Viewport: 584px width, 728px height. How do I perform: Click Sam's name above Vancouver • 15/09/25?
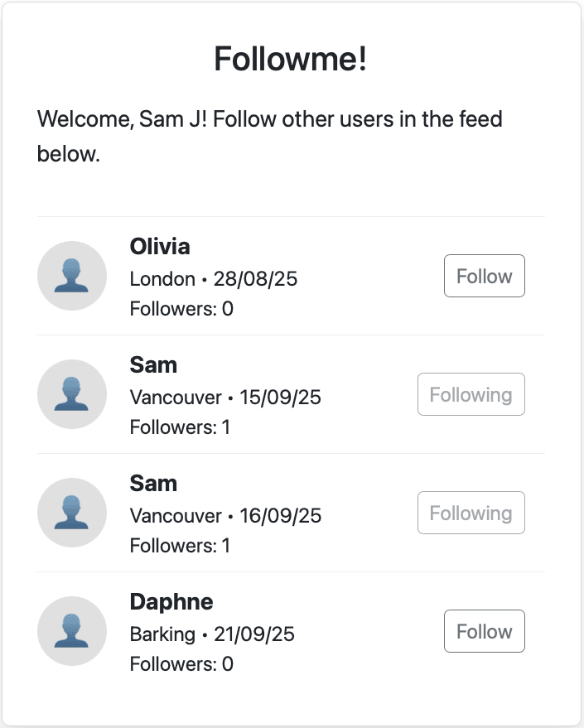[x=153, y=364]
